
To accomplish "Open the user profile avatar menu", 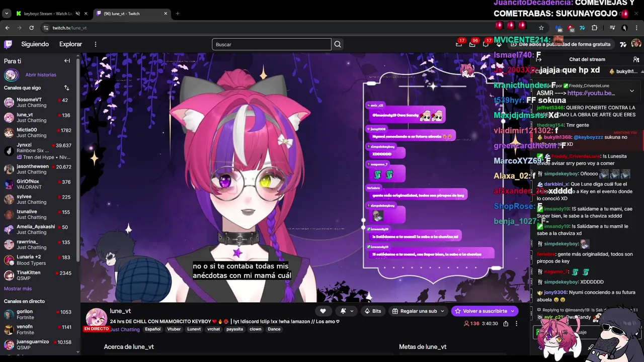I will (x=636, y=44).
